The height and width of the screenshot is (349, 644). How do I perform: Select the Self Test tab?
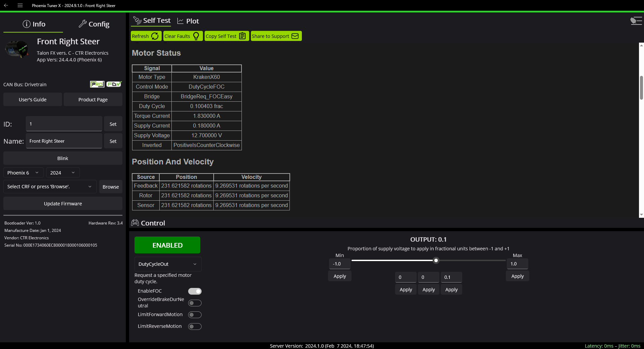pyautogui.click(x=151, y=20)
